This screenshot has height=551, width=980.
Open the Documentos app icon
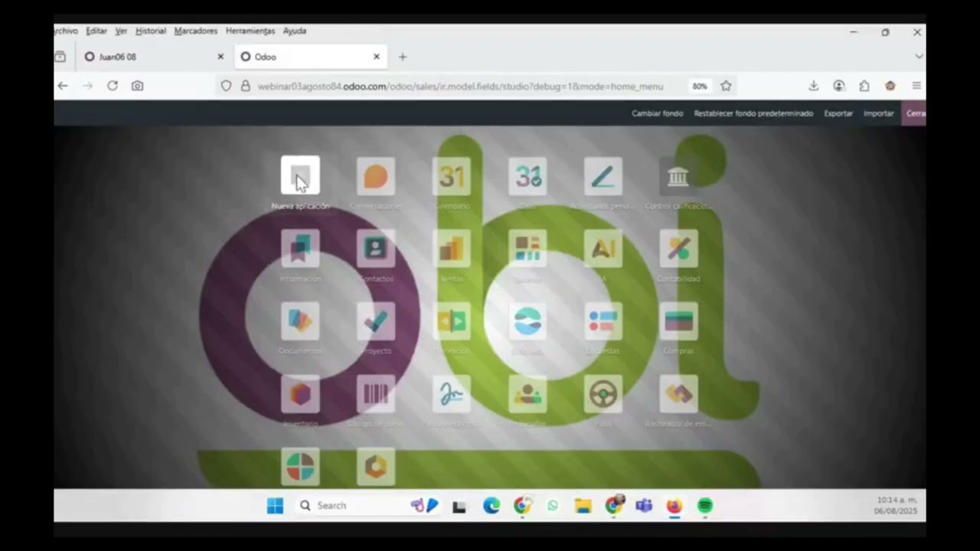click(x=300, y=321)
